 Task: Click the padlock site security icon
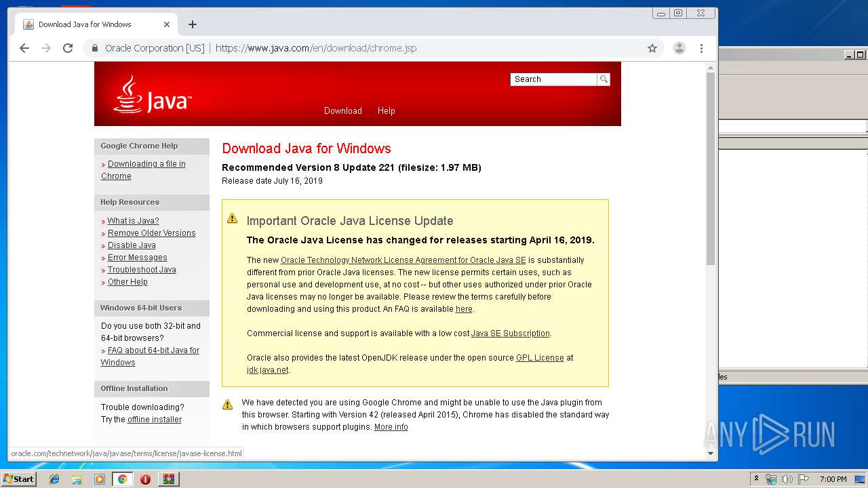pos(96,48)
